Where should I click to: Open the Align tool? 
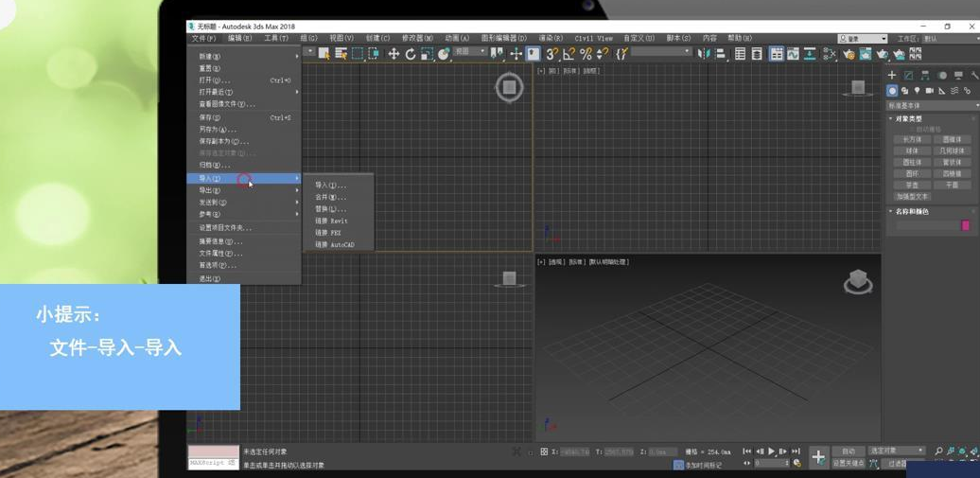pyautogui.click(x=720, y=54)
